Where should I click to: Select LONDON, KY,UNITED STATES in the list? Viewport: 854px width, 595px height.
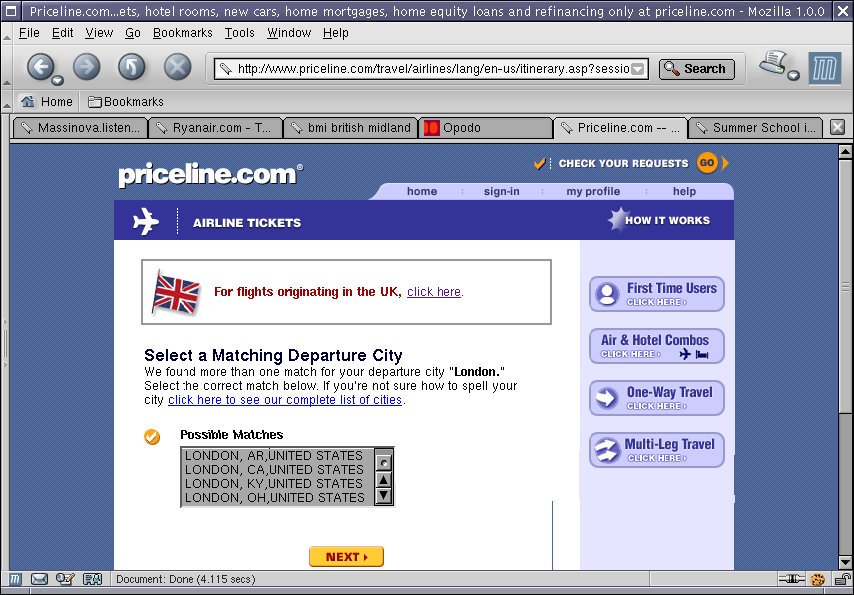[274, 484]
